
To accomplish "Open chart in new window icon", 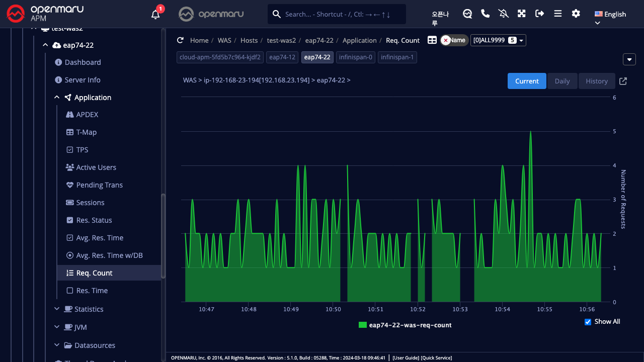I will click(x=623, y=81).
